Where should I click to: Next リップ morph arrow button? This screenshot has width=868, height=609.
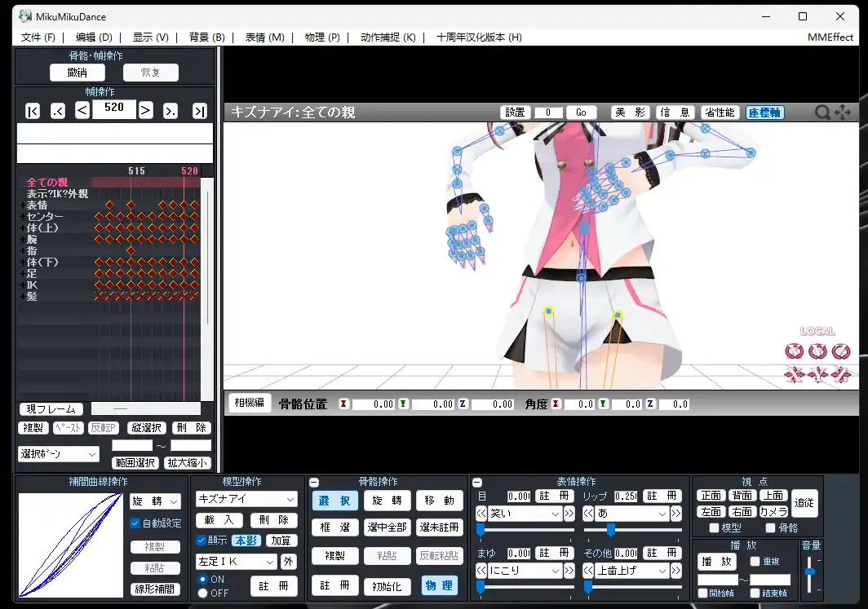coord(676,514)
